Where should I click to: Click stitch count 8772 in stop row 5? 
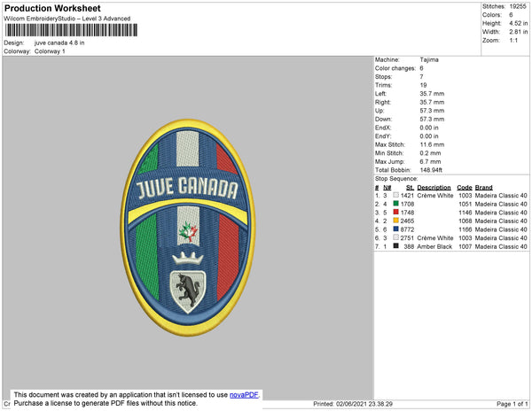407,229
